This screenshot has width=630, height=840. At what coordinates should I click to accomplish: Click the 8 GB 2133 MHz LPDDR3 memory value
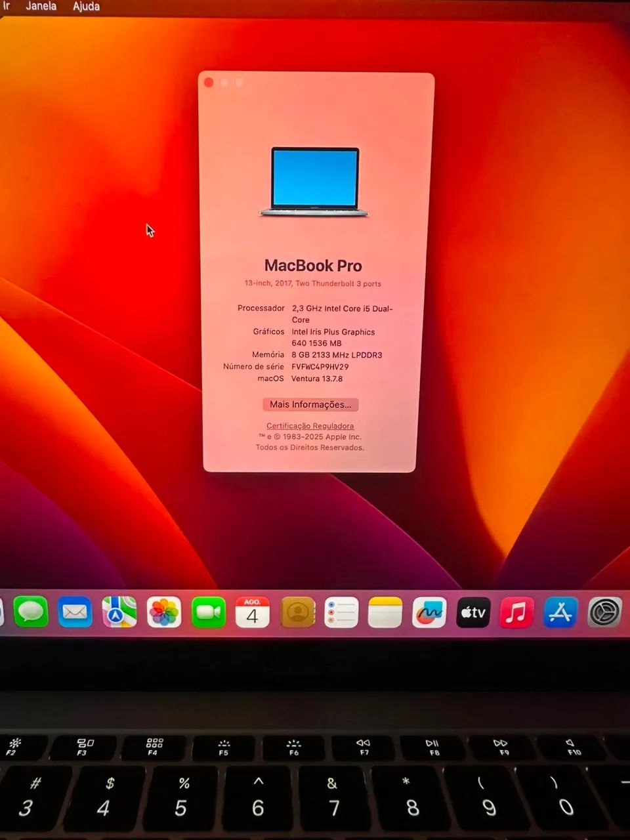point(337,355)
